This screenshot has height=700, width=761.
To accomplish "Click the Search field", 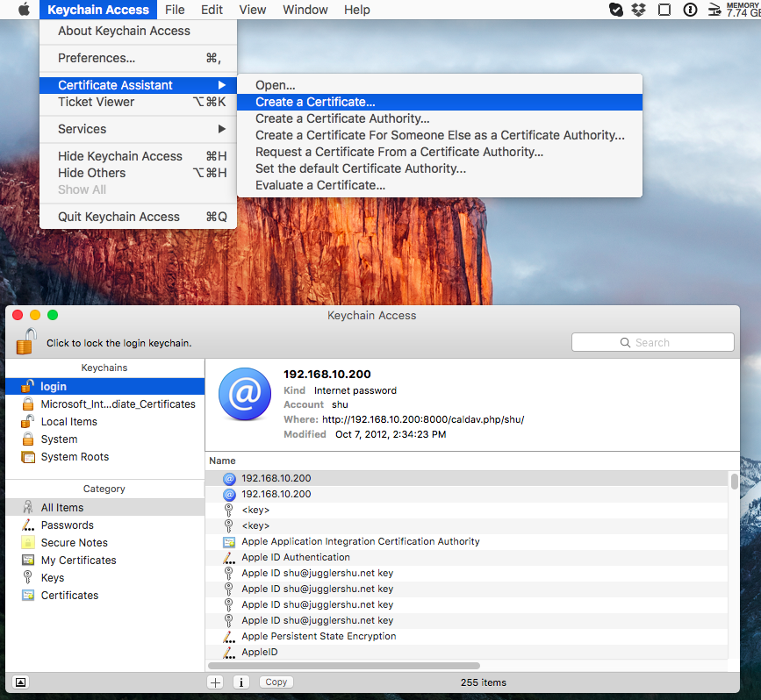I will [x=652, y=342].
